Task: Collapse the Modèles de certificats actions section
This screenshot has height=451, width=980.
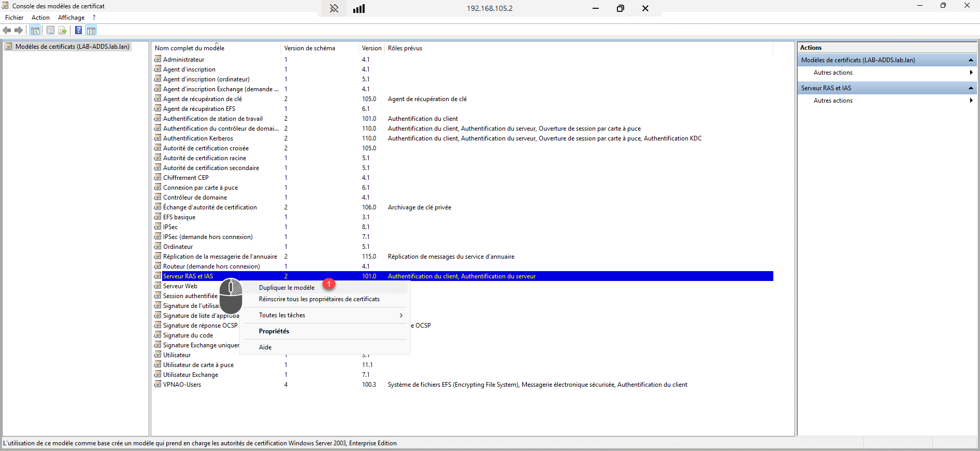Action: coord(970,60)
